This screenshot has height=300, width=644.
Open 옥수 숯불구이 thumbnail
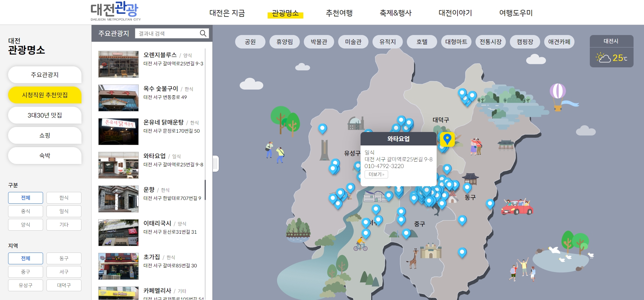click(x=118, y=98)
